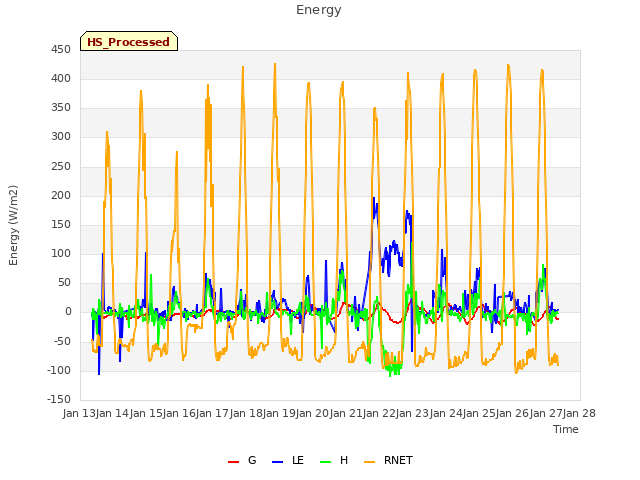Click the Jan 14 x-axis label

(112, 414)
